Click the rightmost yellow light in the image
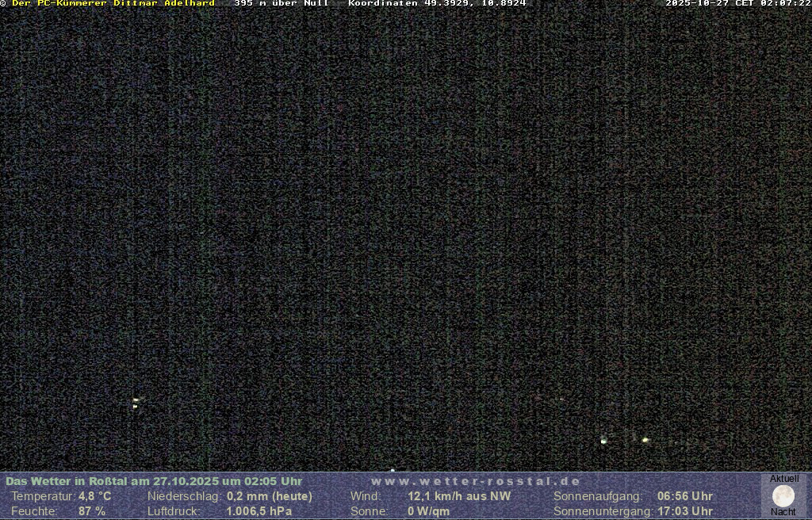This screenshot has height=520, width=812. [645, 439]
